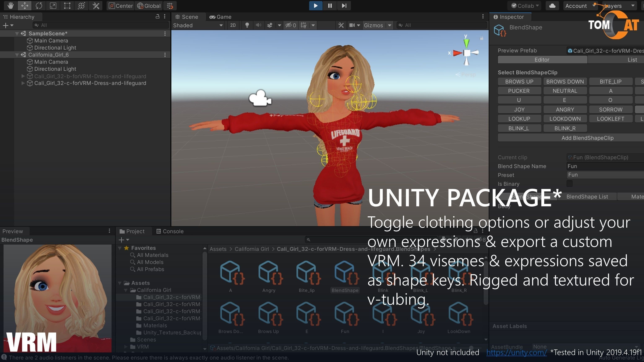Open Scene view options menu

[483, 17]
